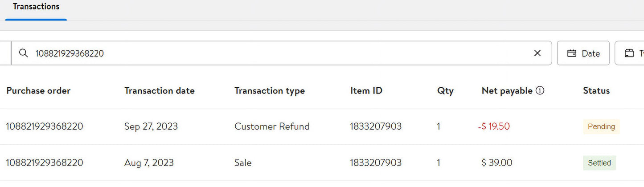Screen dimensions: 644x187
Task: Click the Status column header
Action: 596,91
